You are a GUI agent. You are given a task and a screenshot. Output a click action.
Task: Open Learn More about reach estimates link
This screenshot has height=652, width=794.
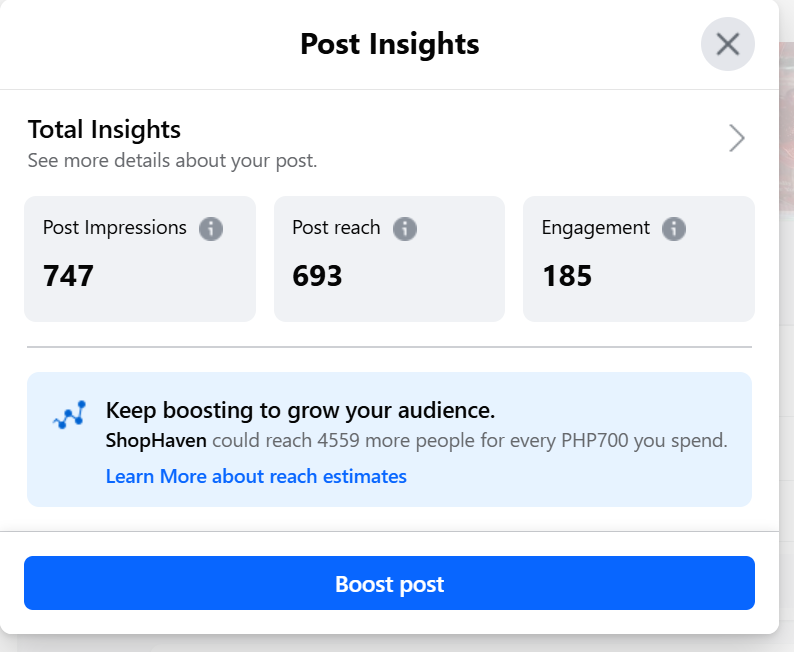click(x=256, y=476)
